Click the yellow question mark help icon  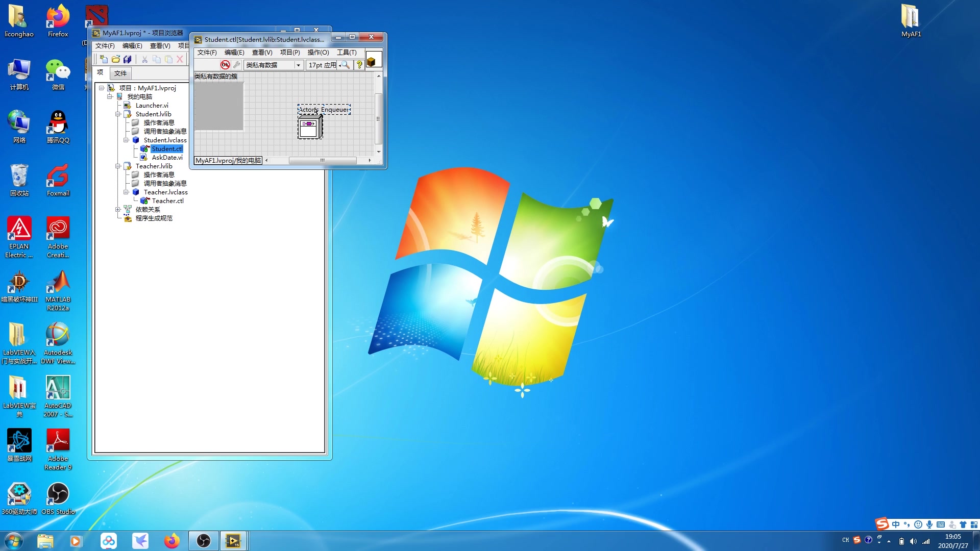point(359,65)
